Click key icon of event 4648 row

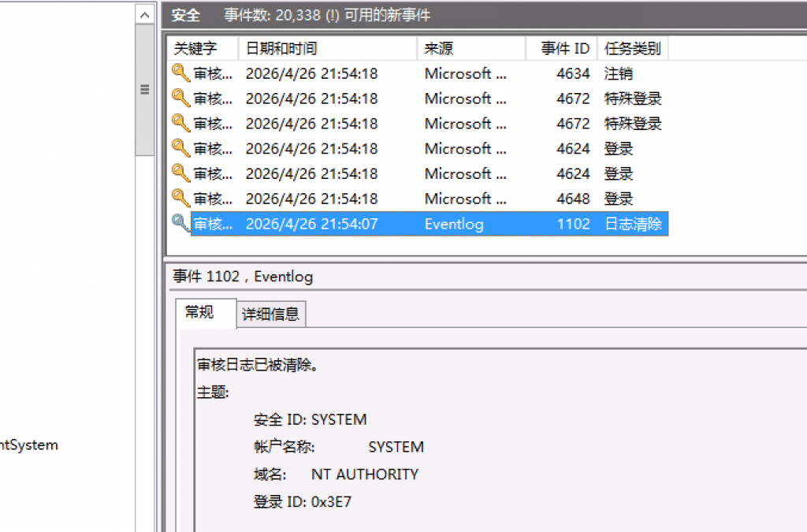[180, 198]
